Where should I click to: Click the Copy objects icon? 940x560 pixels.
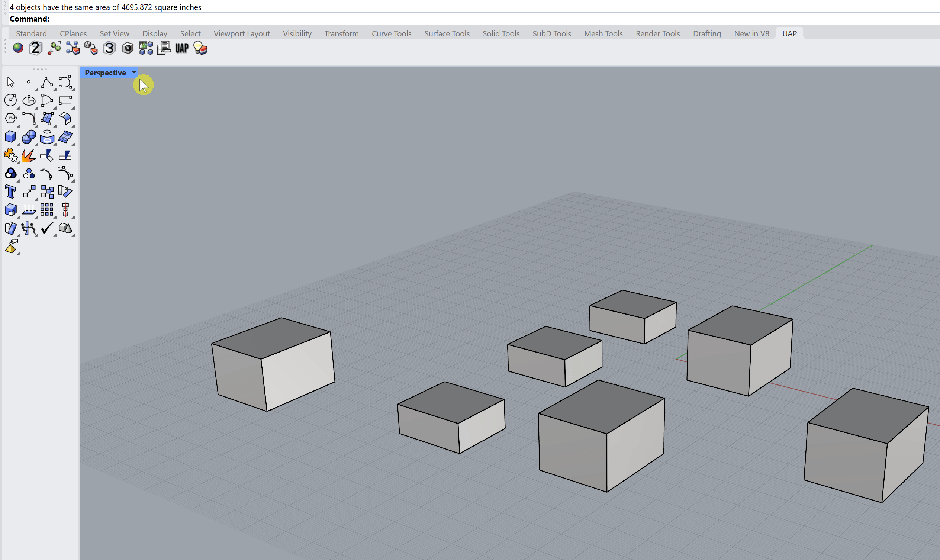tap(47, 192)
